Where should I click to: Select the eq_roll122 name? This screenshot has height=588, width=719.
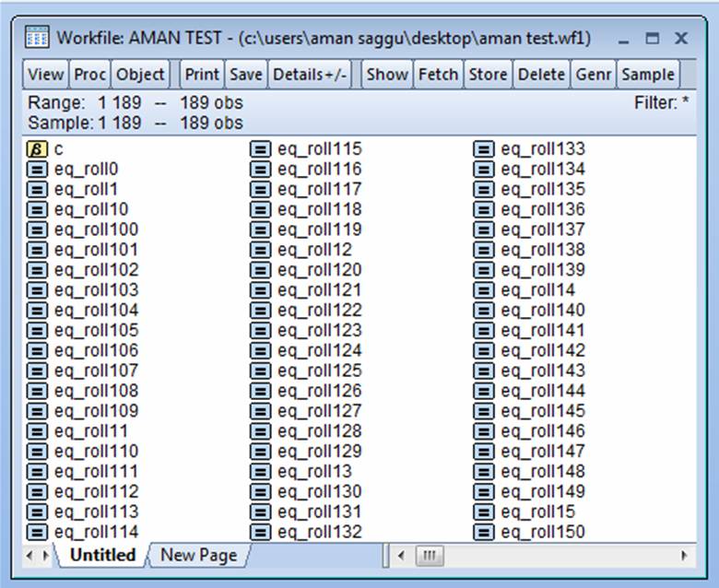[320, 311]
